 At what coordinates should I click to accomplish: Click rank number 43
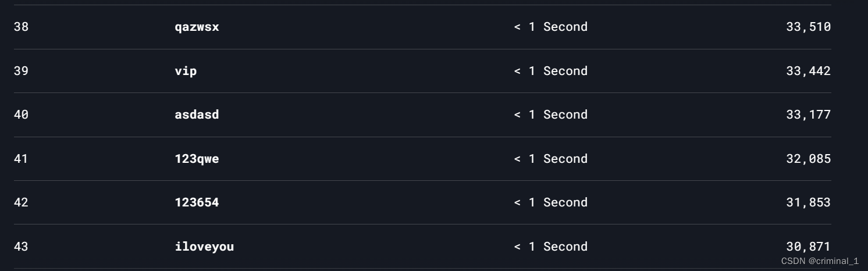21,247
